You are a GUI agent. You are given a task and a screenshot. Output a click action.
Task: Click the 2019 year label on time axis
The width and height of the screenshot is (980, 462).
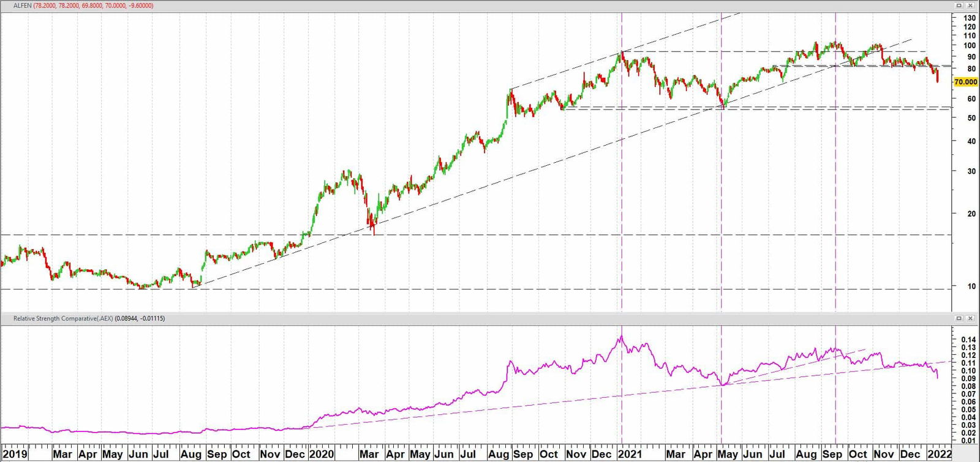(x=14, y=454)
